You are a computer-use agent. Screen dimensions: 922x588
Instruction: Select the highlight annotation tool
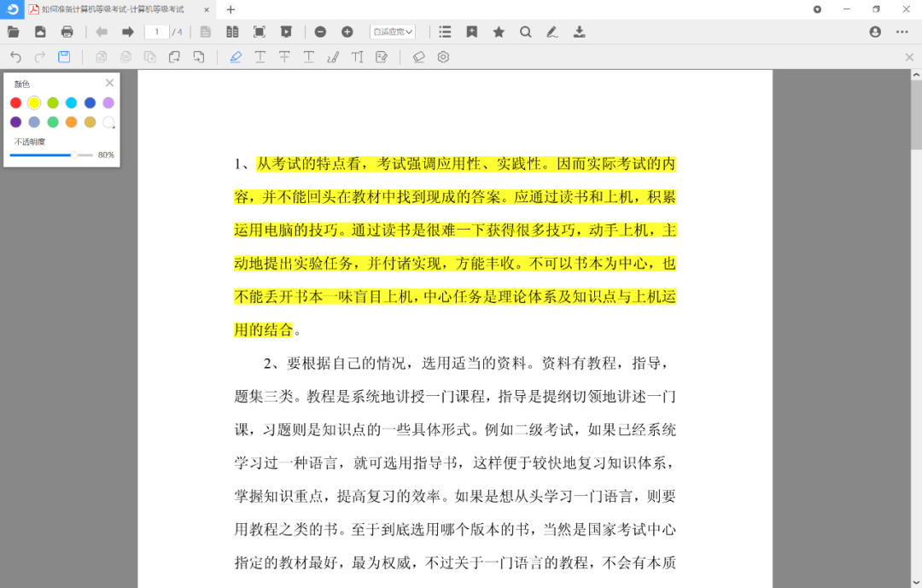[x=236, y=57]
